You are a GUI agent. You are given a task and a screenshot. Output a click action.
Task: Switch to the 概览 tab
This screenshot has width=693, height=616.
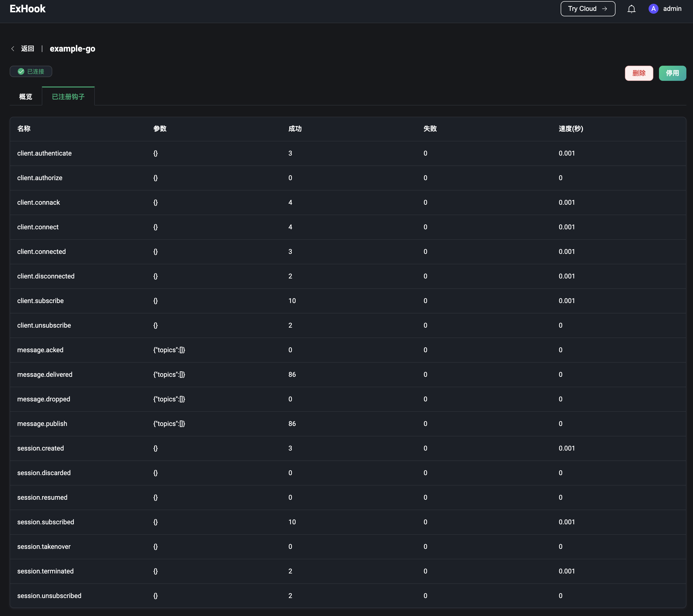click(26, 97)
